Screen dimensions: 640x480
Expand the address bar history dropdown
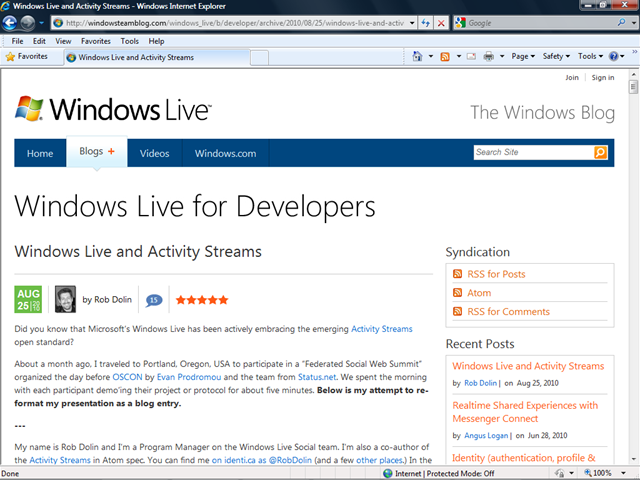(x=412, y=23)
